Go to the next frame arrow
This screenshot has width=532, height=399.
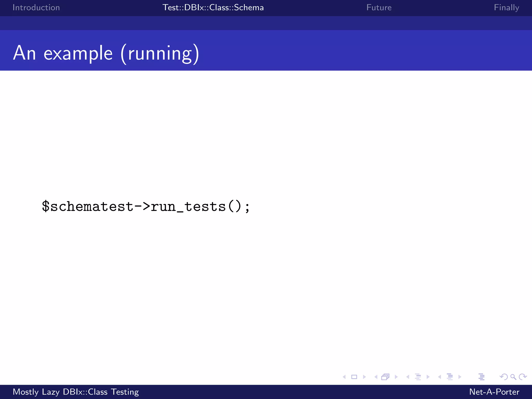point(396,377)
